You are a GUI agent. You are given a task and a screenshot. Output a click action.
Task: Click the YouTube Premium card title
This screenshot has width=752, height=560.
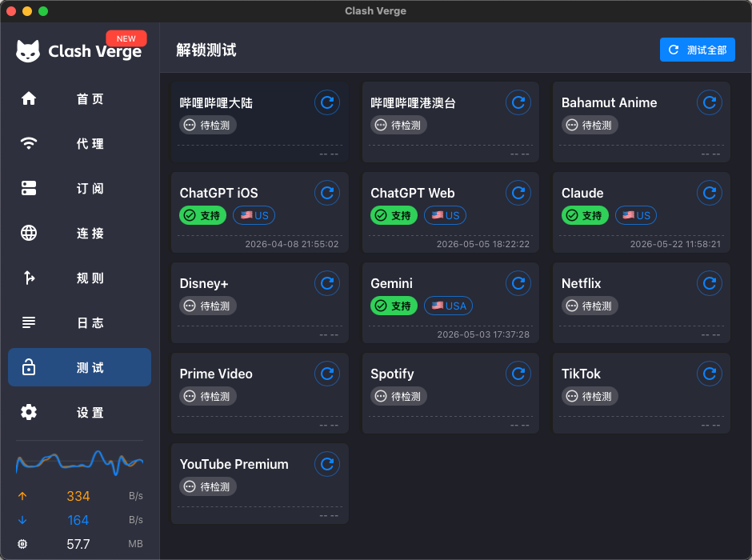coord(234,464)
